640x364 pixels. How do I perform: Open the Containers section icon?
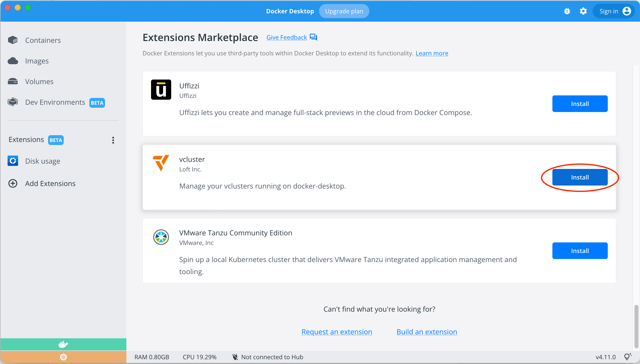click(x=13, y=40)
